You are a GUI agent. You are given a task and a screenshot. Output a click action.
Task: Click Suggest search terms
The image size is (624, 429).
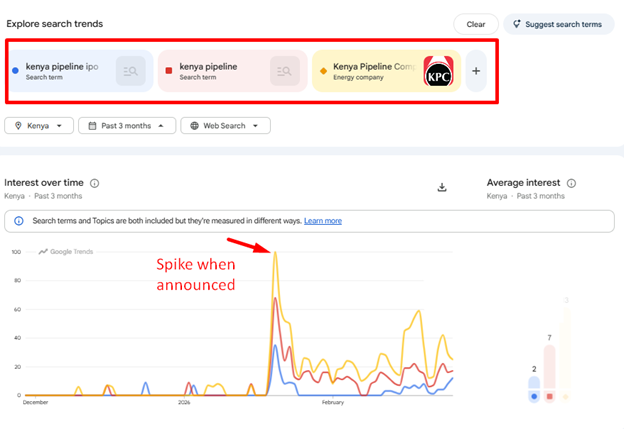tap(559, 24)
